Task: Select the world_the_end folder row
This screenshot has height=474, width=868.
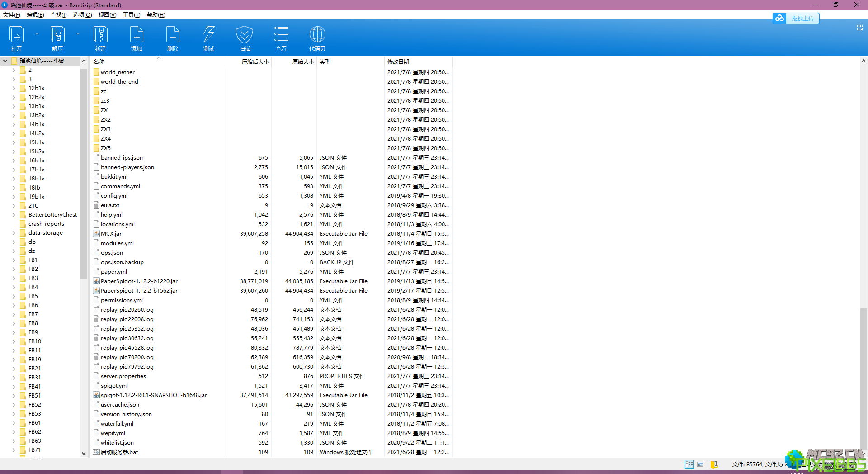Action: (x=271, y=82)
